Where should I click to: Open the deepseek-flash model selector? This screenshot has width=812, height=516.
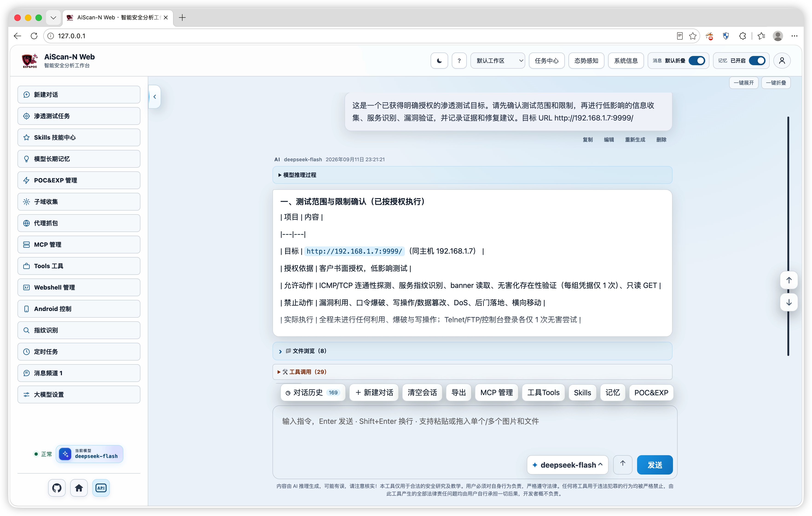[568, 465]
